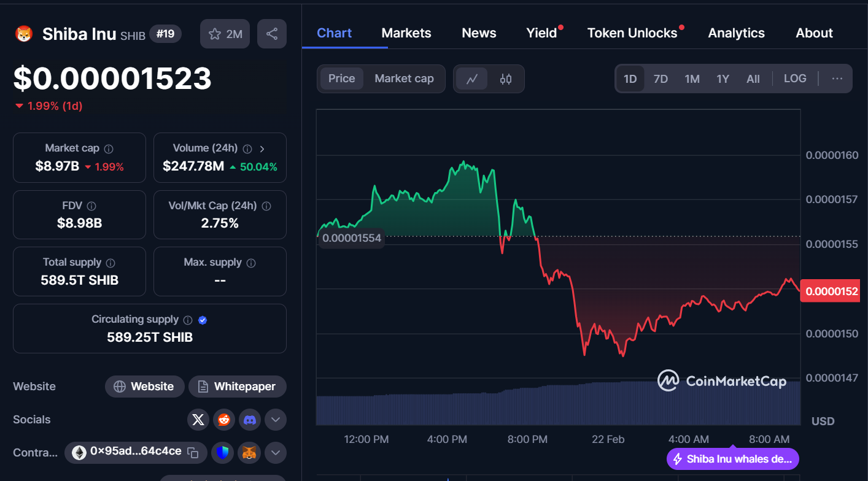Viewport: 868px width, 481px height.
Task: Copy the contract address icon
Action: pyautogui.click(x=193, y=453)
